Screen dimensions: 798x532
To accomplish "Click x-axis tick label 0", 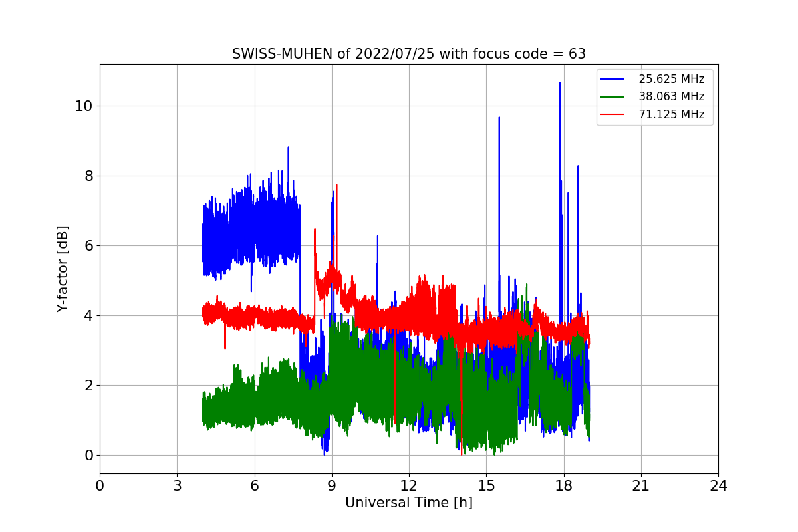I will [x=100, y=486].
